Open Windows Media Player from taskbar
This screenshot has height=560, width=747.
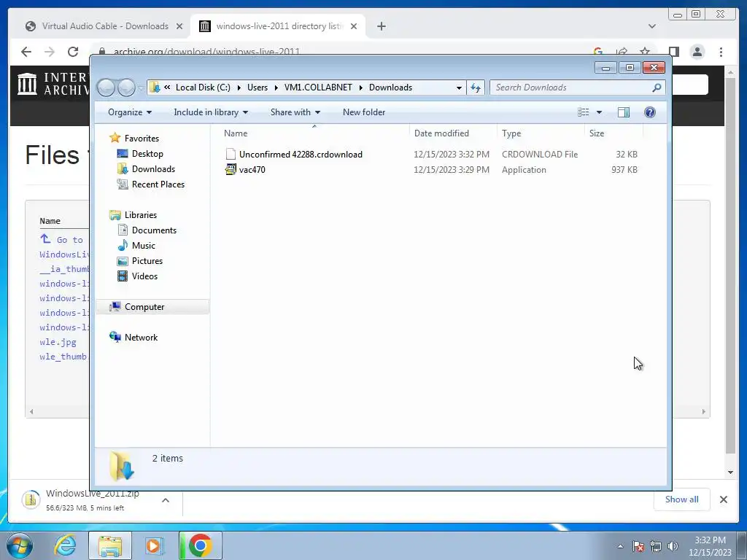click(154, 545)
